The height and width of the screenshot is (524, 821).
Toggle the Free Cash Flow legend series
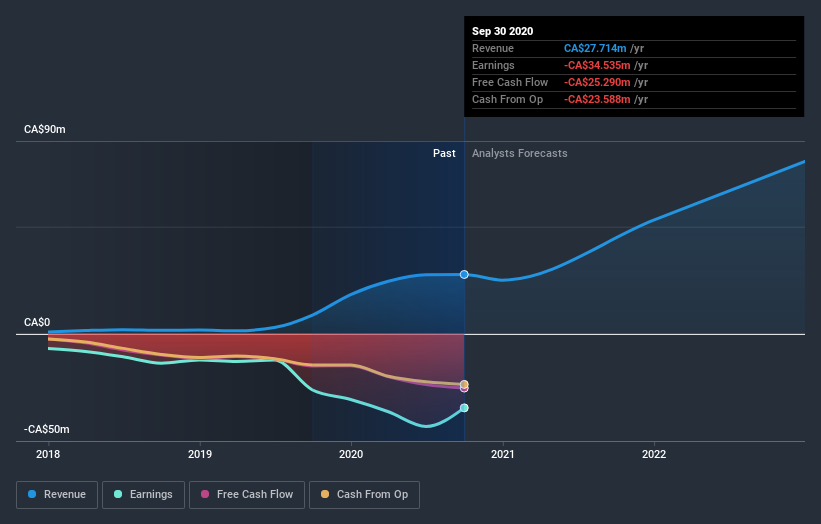click(247, 495)
